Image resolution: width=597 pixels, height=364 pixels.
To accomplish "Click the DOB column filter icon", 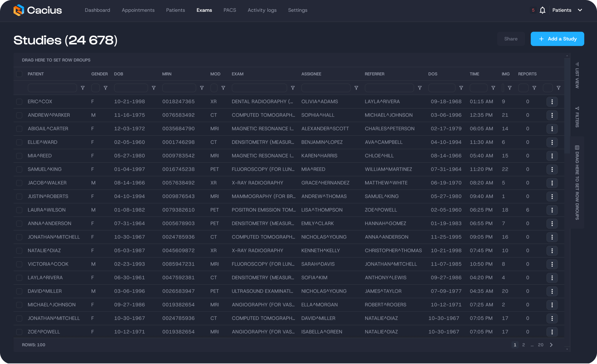I will [154, 88].
